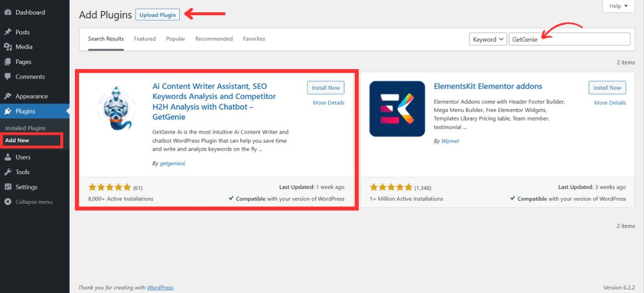Click the Tools wrench icon

pyautogui.click(x=8, y=172)
